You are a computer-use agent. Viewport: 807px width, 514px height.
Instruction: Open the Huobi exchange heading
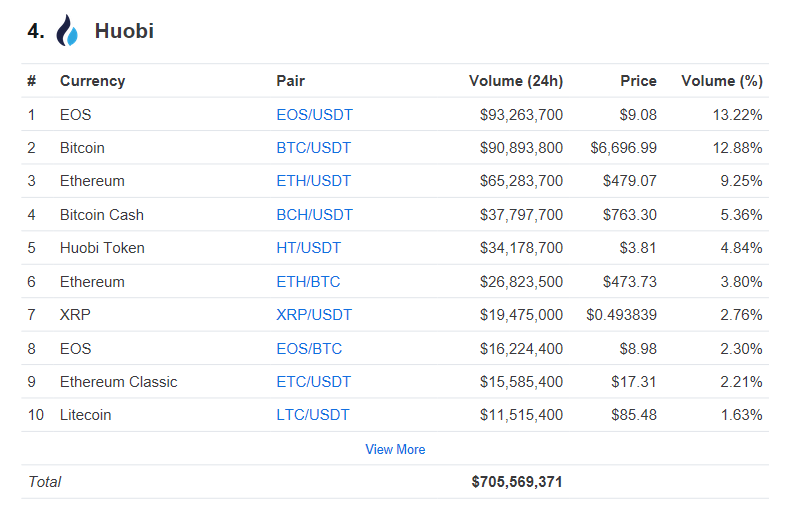124,31
